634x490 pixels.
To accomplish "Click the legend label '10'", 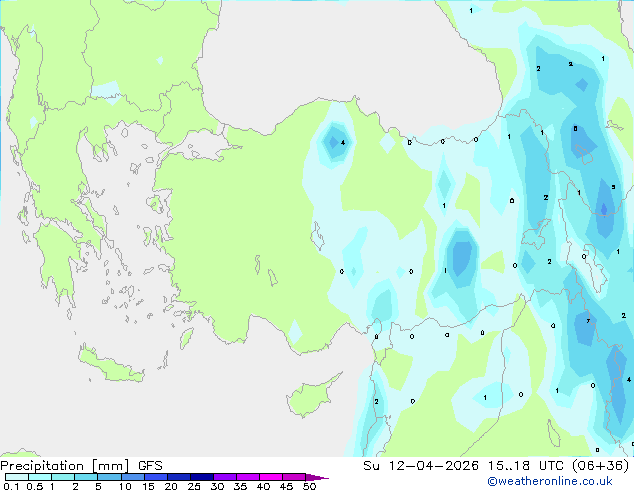I will (x=125, y=486).
